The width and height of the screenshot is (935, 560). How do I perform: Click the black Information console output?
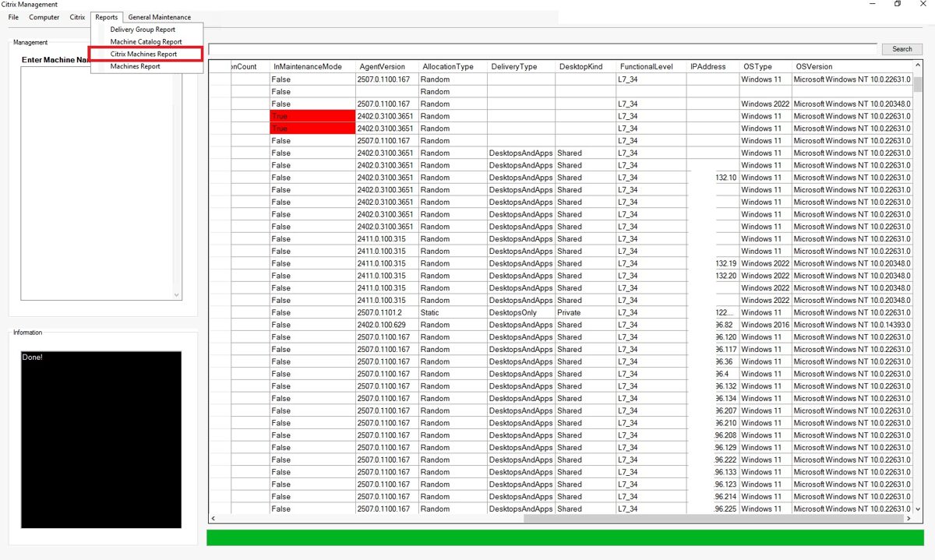(101, 439)
